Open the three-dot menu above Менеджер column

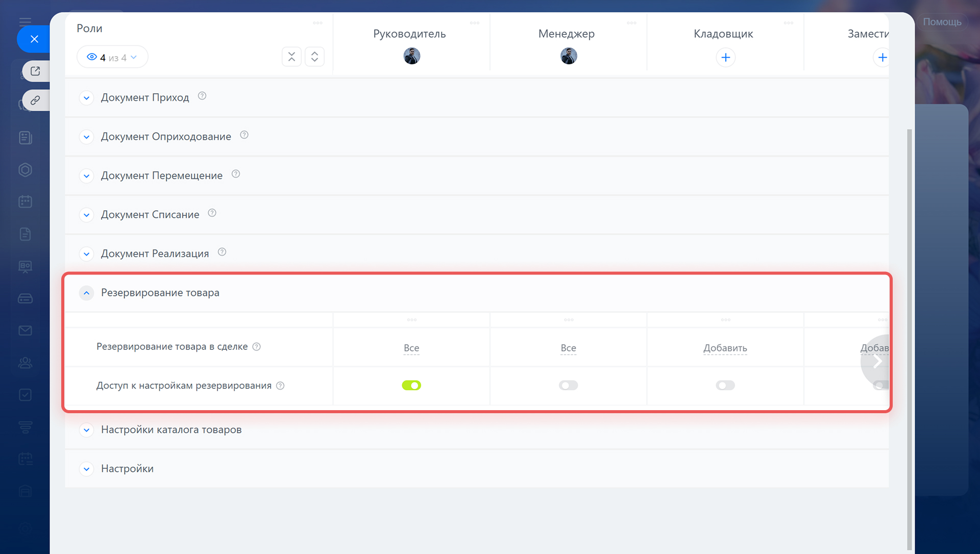[631, 23]
